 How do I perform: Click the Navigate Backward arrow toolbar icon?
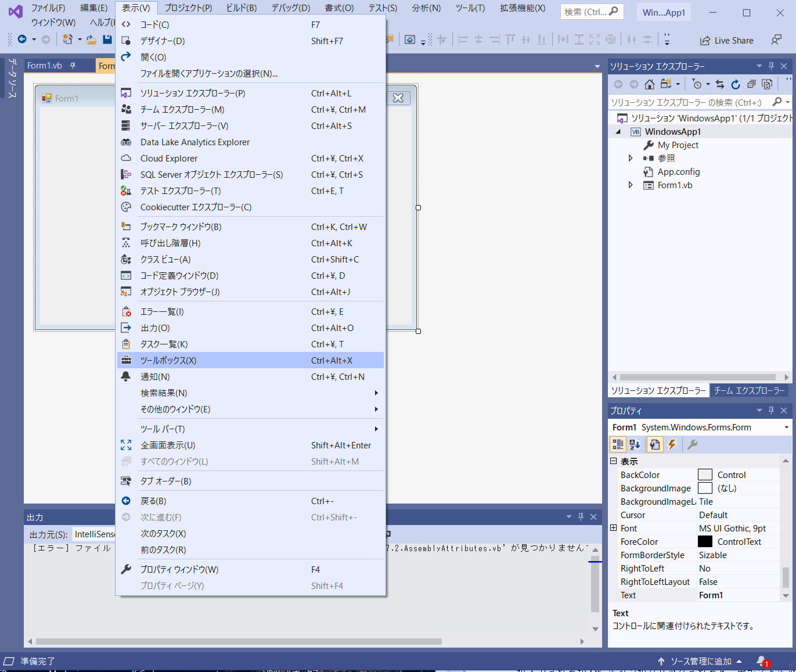pos(22,39)
